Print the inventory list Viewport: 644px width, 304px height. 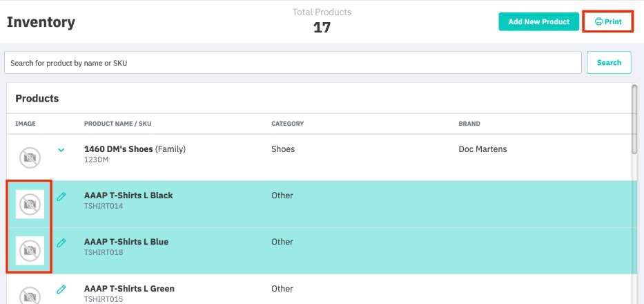608,22
